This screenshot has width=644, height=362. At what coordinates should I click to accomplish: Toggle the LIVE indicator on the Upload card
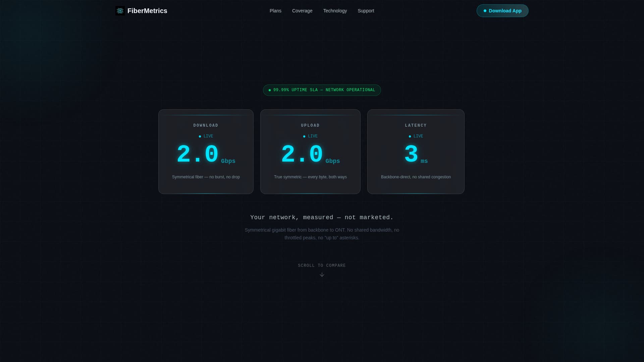pyautogui.click(x=310, y=136)
